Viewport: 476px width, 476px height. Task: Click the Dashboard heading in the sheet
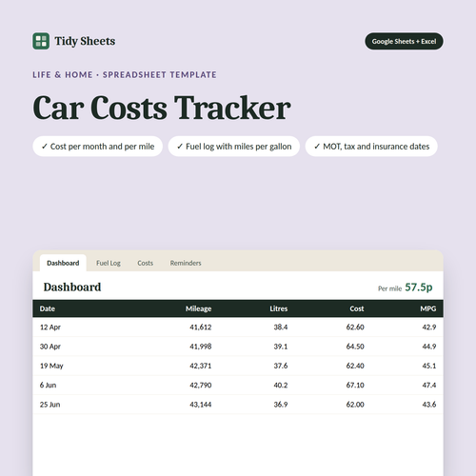pos(72,288)
